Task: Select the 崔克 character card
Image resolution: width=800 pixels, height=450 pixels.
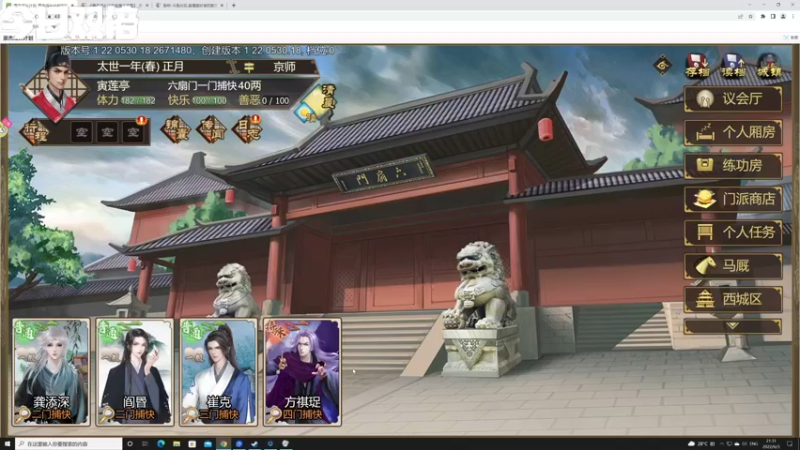Action: (x=218, y=372)
